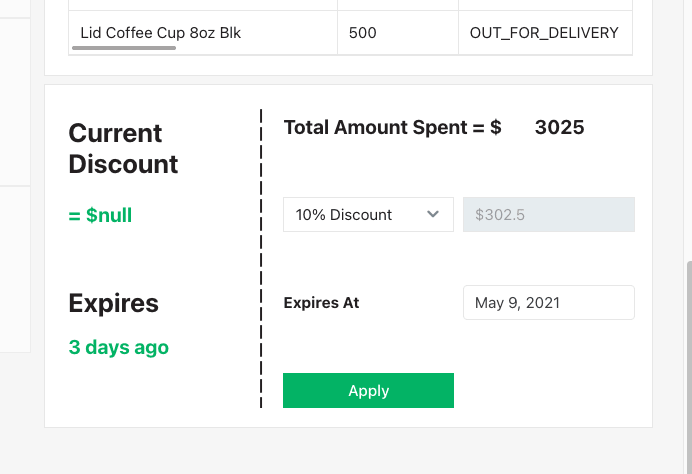Image resolution: width=692 pixels, height=474 pixels.
Task: Click the chevron arrow in discount selector
Action: click(433, 215)
